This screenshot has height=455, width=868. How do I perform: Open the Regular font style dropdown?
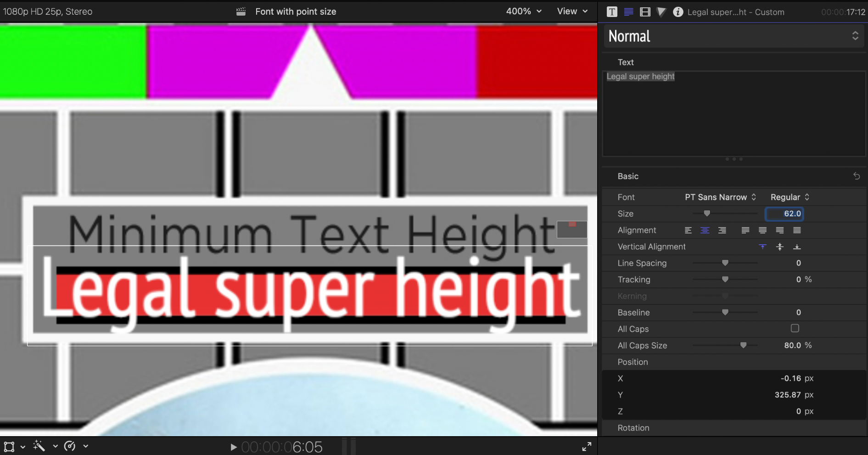pos(790,197)
